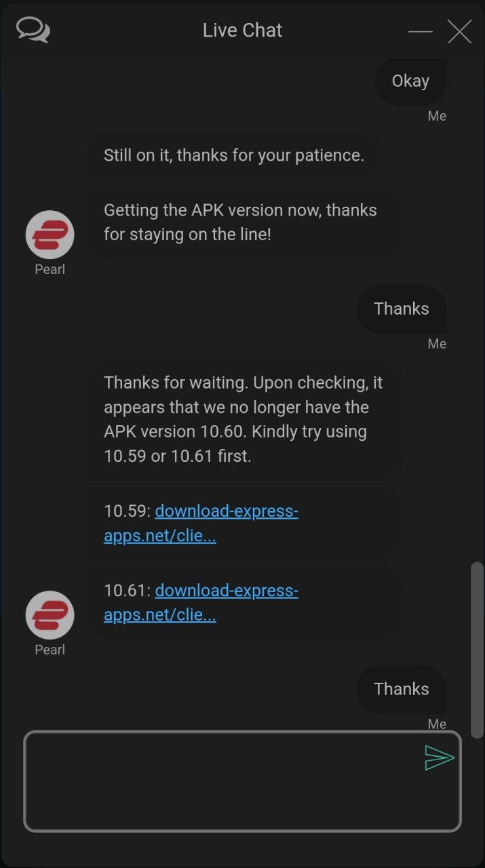Viewport: 485px width, 868px height.
Task: Click into the message text box
Action: pos(242,781)
